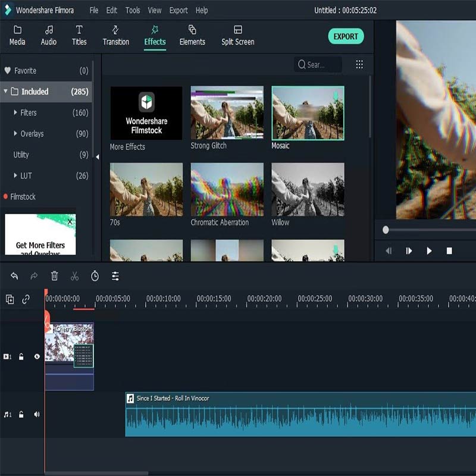Open the Tools menu
Screen dimensions: 476x476
click(x=133, y=10)
